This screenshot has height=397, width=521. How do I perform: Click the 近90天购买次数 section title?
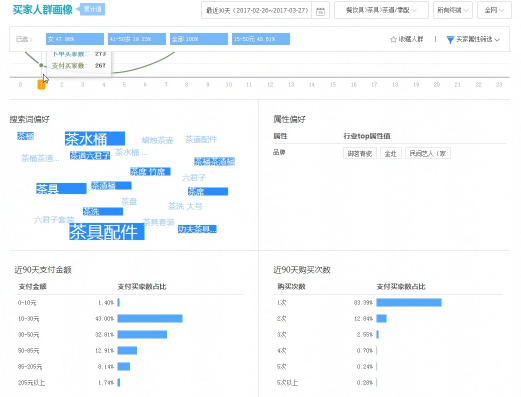302,269
